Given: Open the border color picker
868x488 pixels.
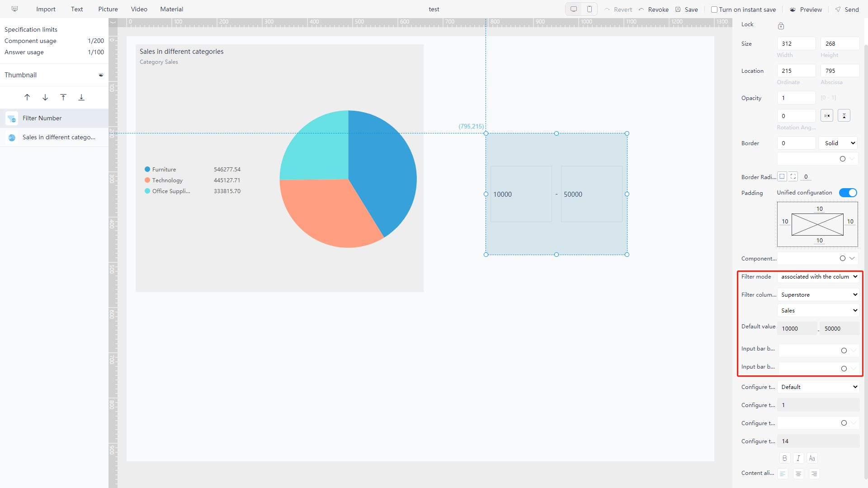Looking at the screenshot, I should coord(817,159).
